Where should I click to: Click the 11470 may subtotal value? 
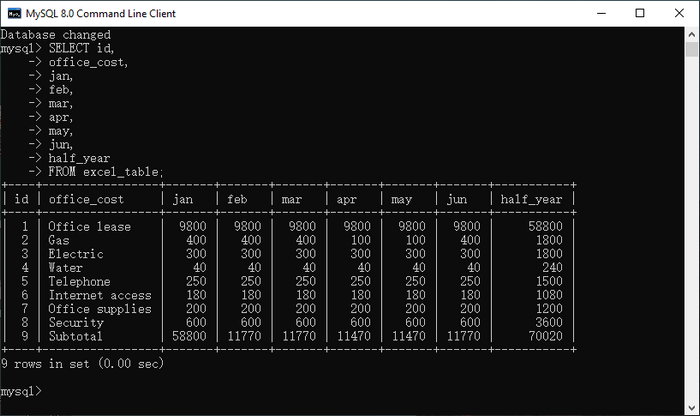(x=409, y=336)
